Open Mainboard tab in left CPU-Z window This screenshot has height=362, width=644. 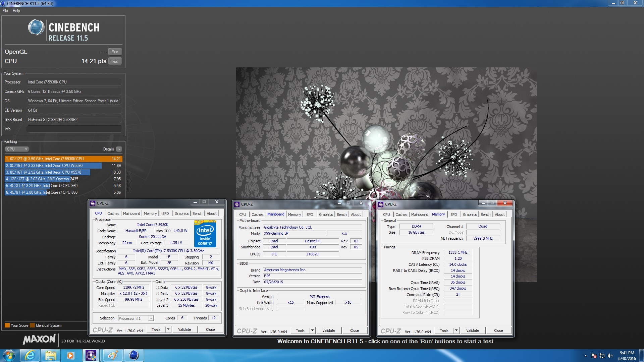[131, 214]
